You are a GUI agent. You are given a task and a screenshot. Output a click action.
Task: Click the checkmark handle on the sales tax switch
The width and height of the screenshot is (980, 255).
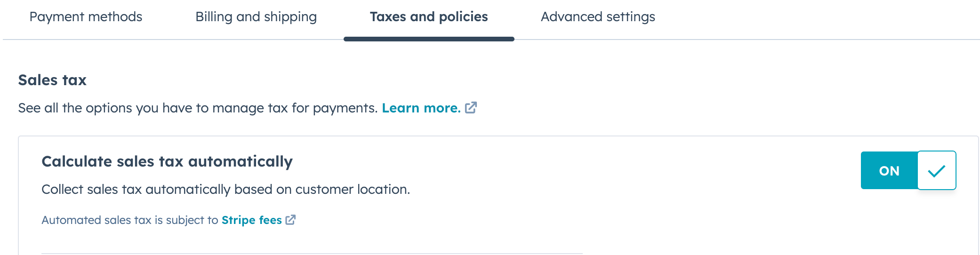point(936,170)
